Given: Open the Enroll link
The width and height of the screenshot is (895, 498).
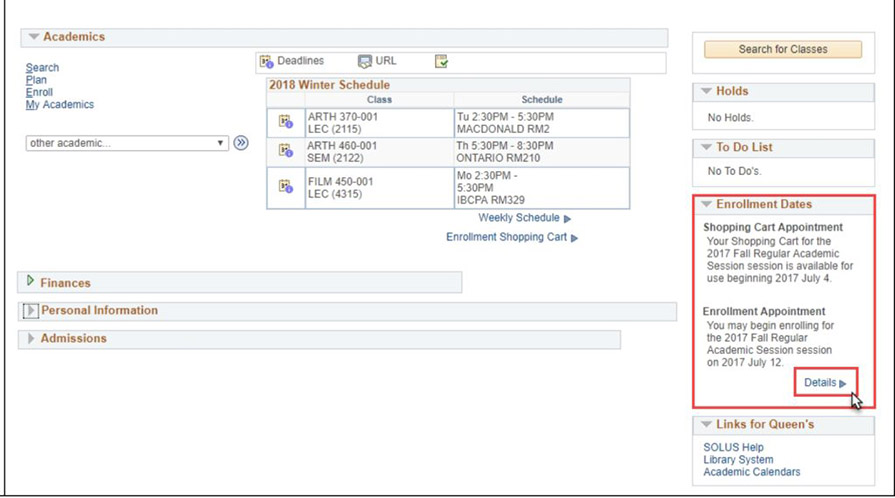Looking at the screenshot, I should click(39, 92).
